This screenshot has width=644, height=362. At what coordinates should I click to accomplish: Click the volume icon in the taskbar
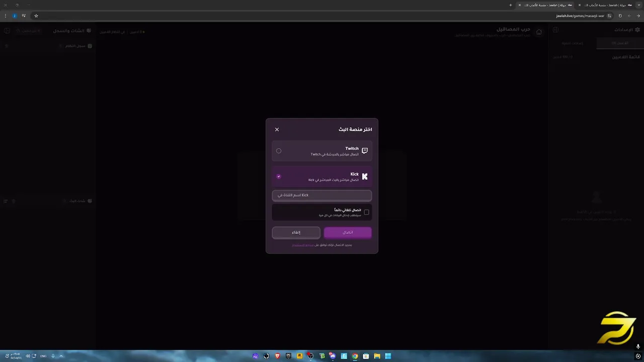pos(28,356)
